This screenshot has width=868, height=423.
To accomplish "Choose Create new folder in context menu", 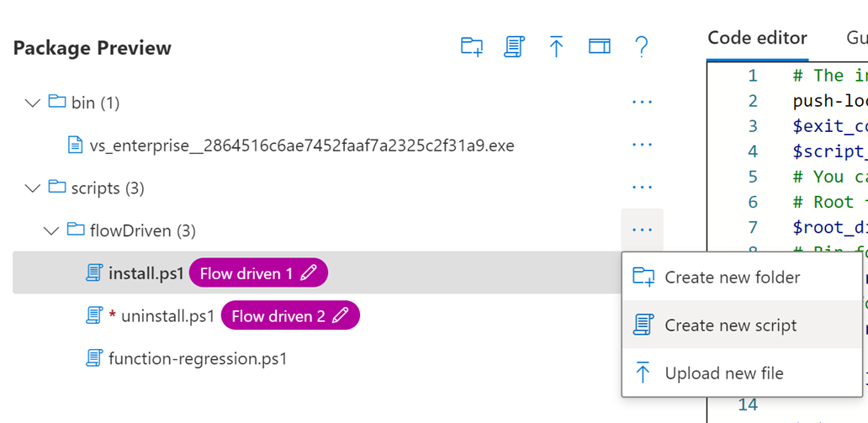I will coord(742,277).
